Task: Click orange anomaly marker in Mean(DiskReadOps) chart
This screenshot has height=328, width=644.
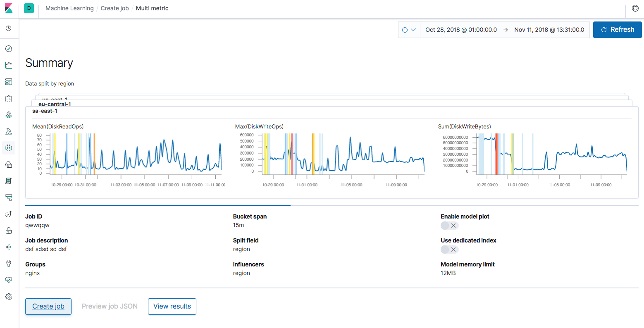Action: pos(94,154)
